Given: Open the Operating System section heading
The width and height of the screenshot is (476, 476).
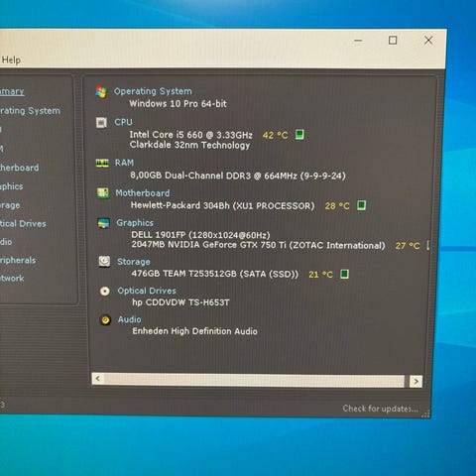Looking at the screenshot, I should (153, 91).
